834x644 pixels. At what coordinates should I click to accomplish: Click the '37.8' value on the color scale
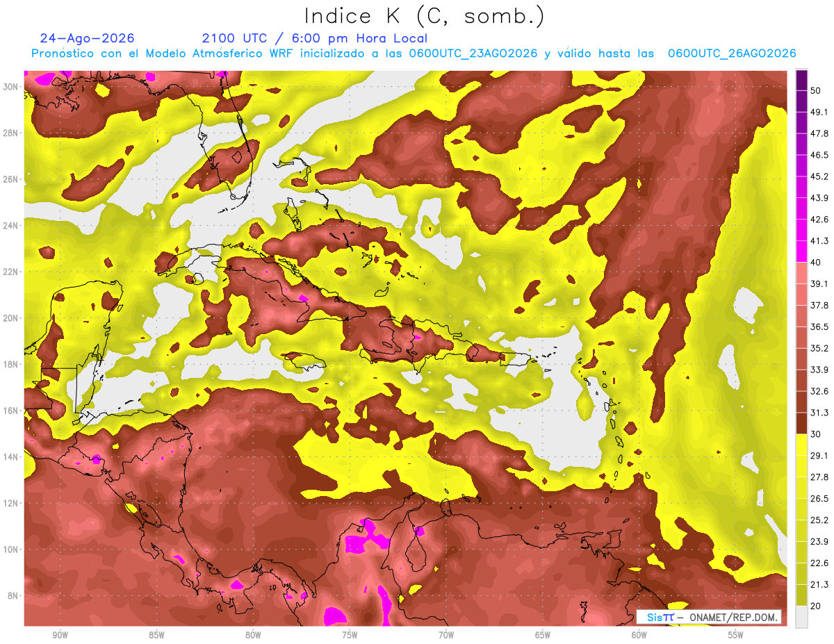coord(820,306)
